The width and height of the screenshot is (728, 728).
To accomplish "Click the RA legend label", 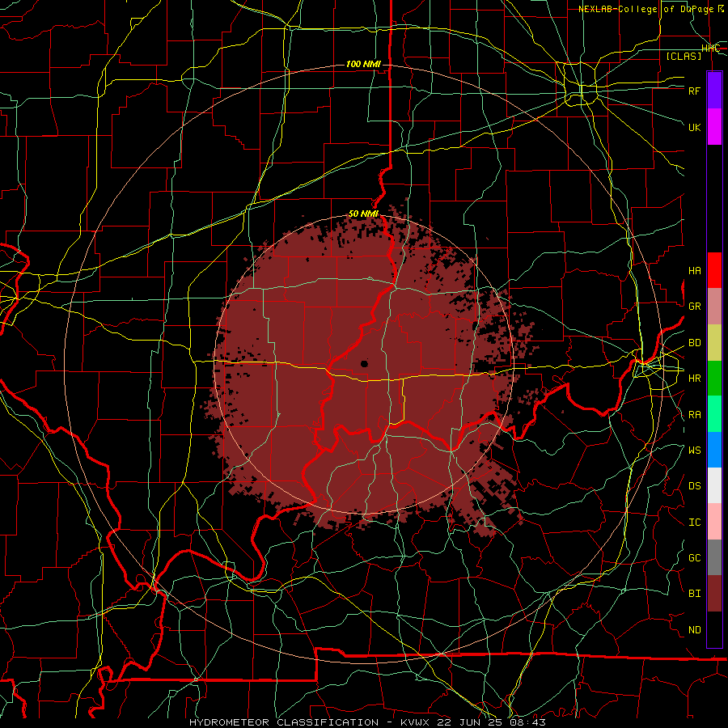I will (694, 415).
